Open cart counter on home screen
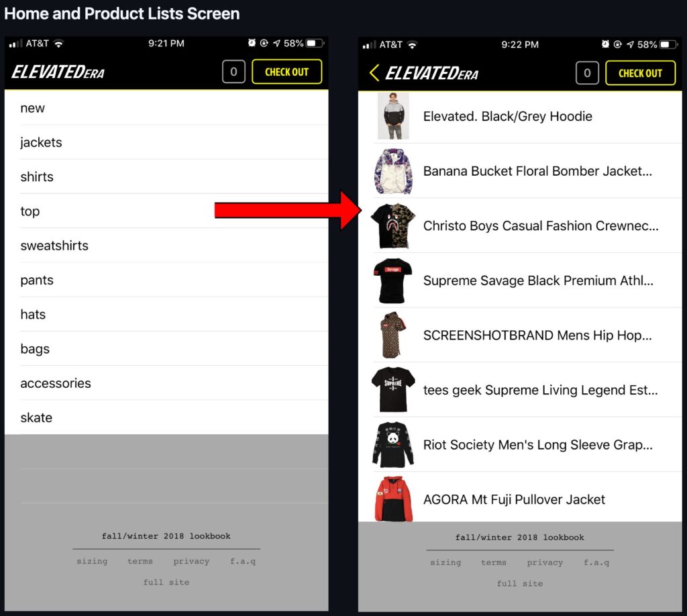687x616 pixels. coord(233,72)
